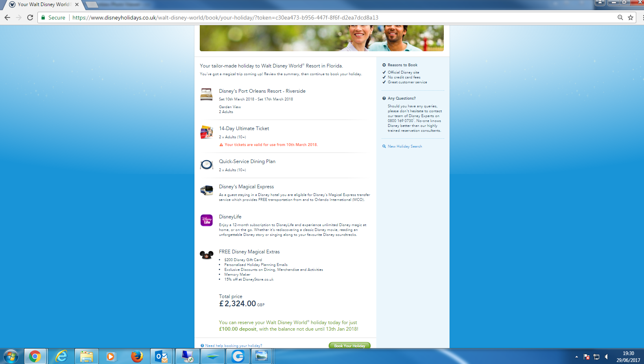
Task: Click the Official Disney site line
Action: coord(403,72)
